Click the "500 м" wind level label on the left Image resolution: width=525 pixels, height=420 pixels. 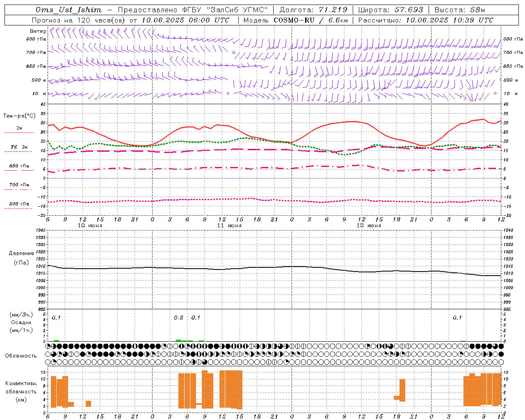(39, 80)
